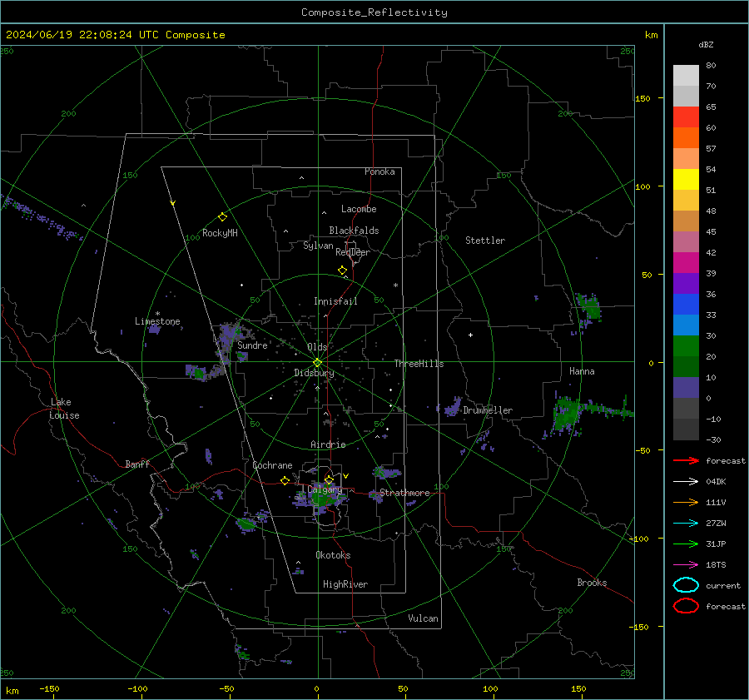Screen dimensions: 749x700
Task: Click the red forecast ellipse legend icon
Action: (x=686, y=606)
